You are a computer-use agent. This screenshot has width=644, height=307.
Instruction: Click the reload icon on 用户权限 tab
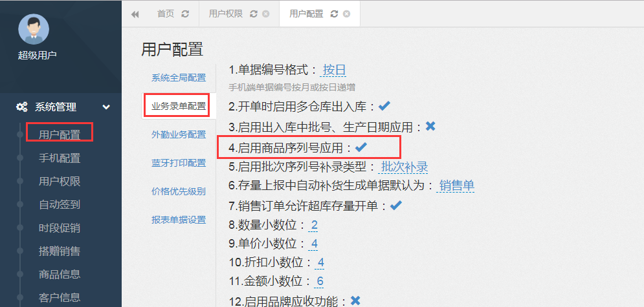(254, 14)
